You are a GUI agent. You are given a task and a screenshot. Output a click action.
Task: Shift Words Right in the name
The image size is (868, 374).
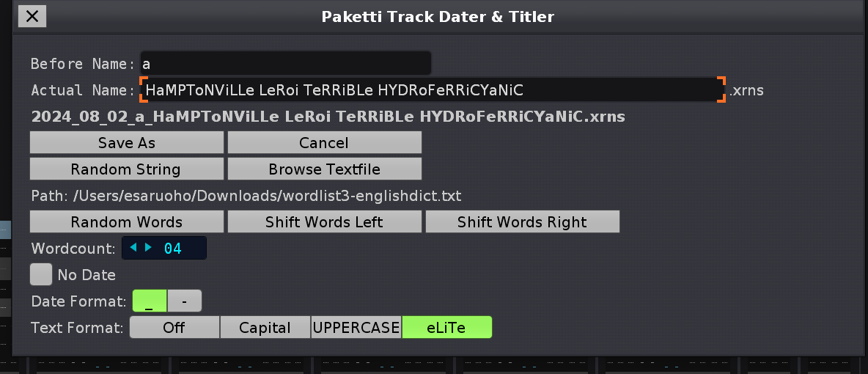click(522, 221)
